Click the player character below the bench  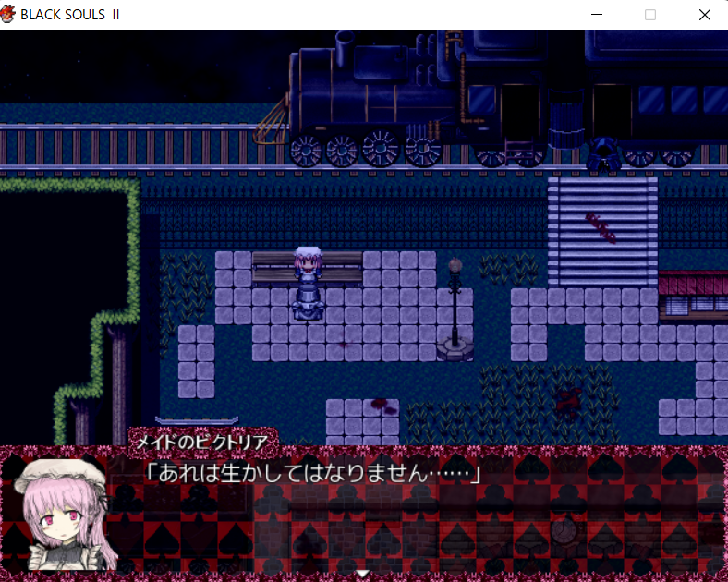point(308,301)
